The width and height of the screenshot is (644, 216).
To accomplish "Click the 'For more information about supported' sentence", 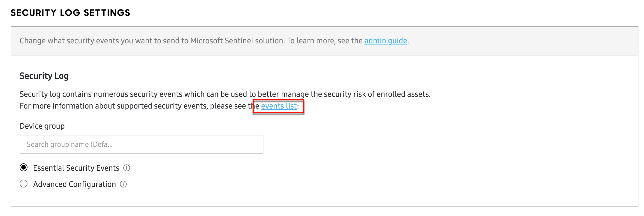I will [x=112, y=106].
